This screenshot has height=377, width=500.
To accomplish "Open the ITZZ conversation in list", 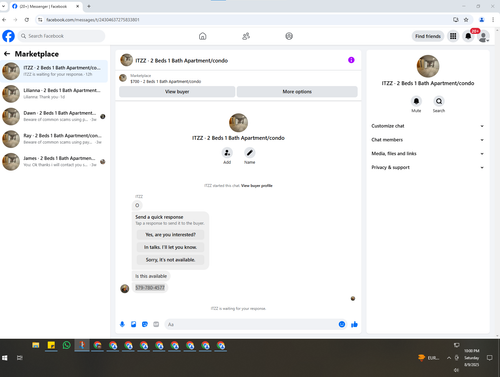I will pos(54,71).
